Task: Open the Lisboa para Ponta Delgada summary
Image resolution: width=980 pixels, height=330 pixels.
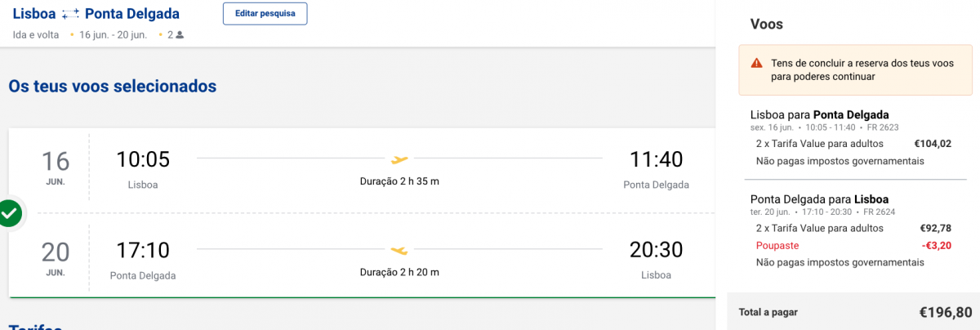Action: tap(819, 114)
